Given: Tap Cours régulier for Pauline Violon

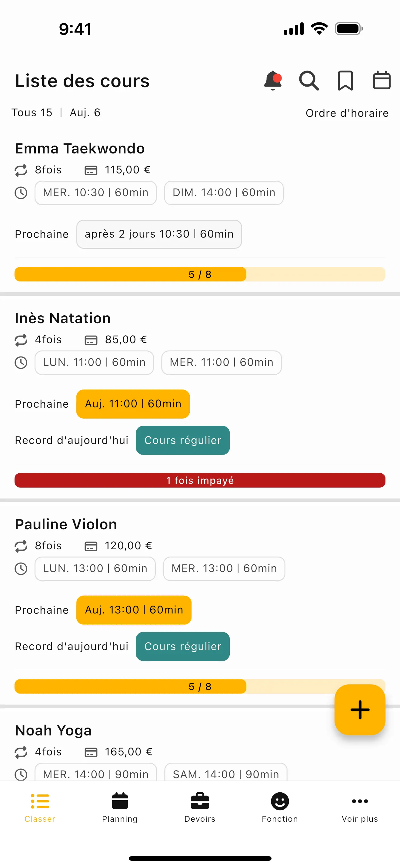Looking at the screenshot, I should [182, 646].
